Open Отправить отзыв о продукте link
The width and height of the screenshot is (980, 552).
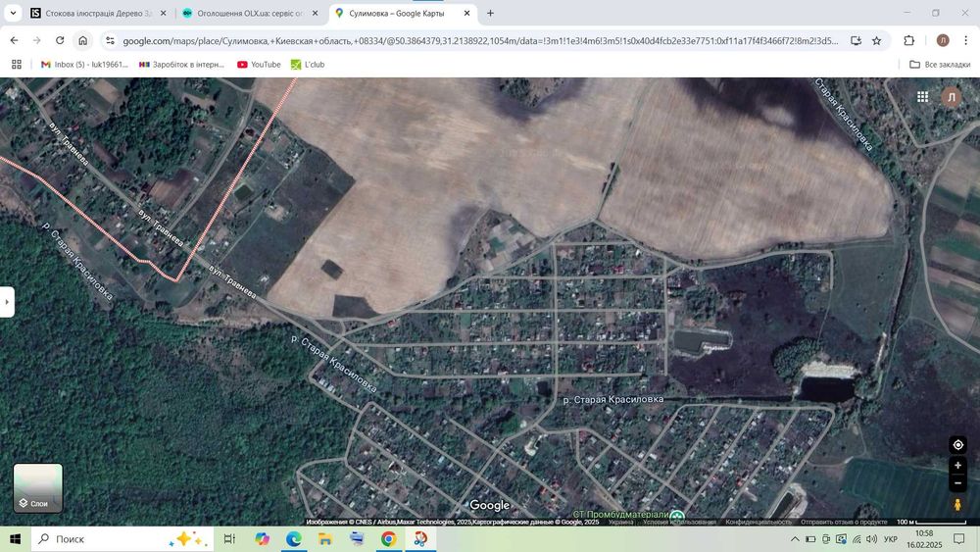[844, 522]
